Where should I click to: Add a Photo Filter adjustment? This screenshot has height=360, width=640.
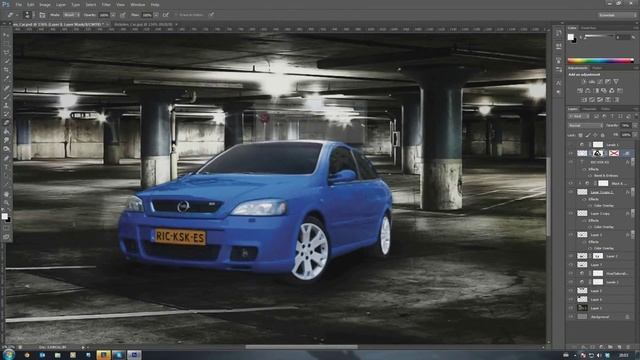click(x=604, y=91)
